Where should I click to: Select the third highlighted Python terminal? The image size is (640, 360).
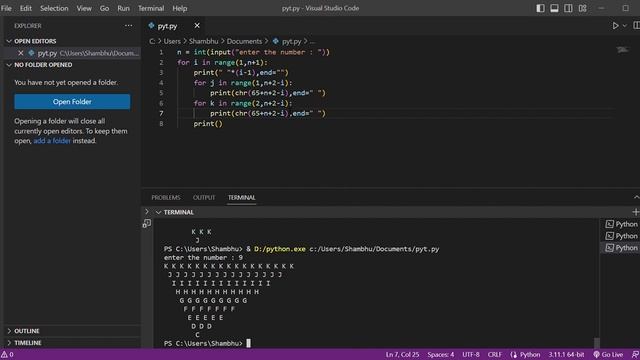(x=622, y=248)
